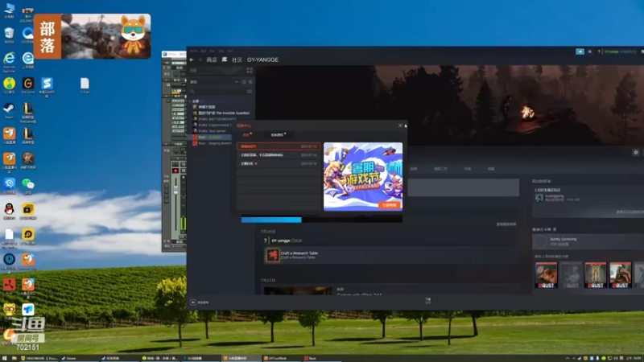
Task: Select Rust in the library list
Action: tap(209, 137)
